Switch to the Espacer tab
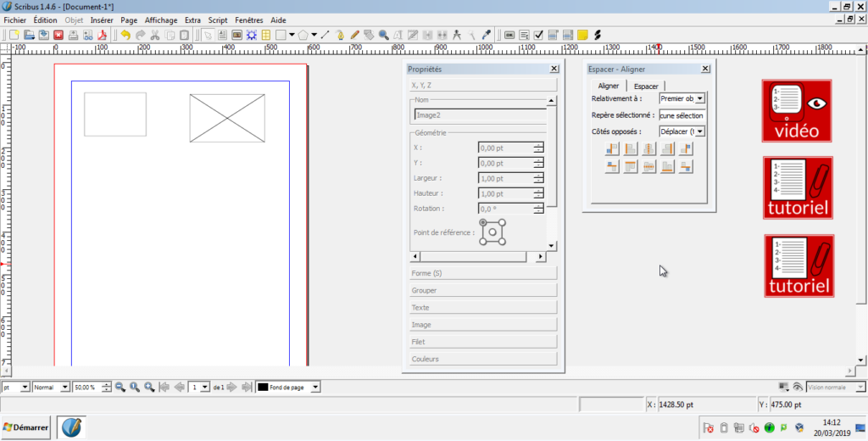Image resolution: width=868 pixels, height=441 pixels. pos(647,86)
